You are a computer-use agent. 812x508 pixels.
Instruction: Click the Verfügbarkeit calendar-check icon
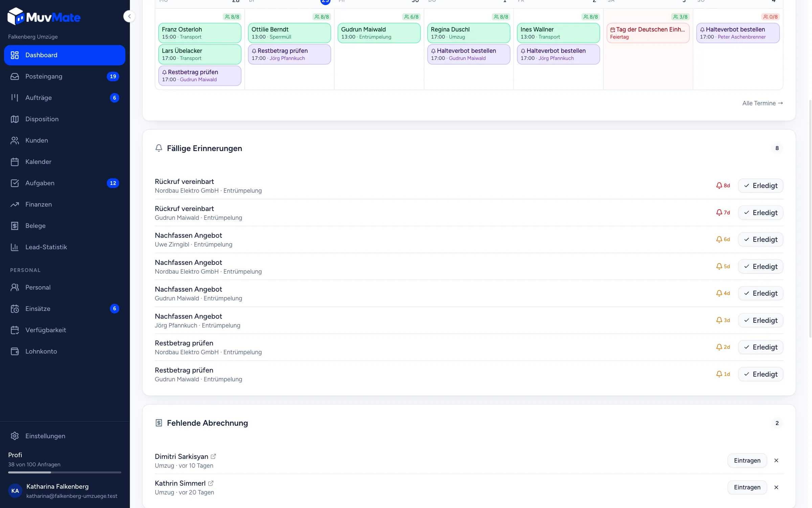(15, 330)
